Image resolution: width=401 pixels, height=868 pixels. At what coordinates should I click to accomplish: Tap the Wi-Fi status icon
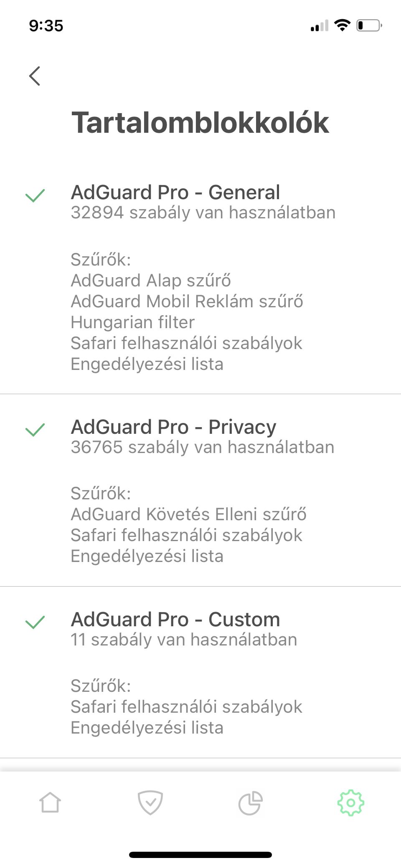[x=343, y=25]
